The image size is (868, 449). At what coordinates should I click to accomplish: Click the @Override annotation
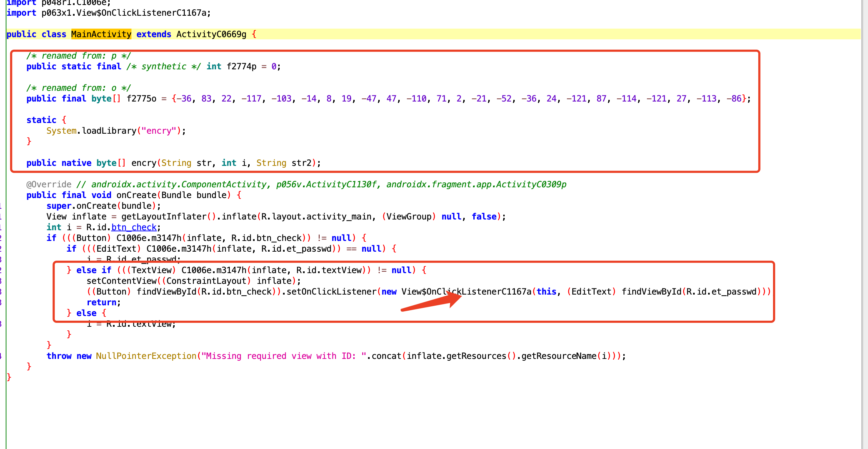(x=49, y=184)
